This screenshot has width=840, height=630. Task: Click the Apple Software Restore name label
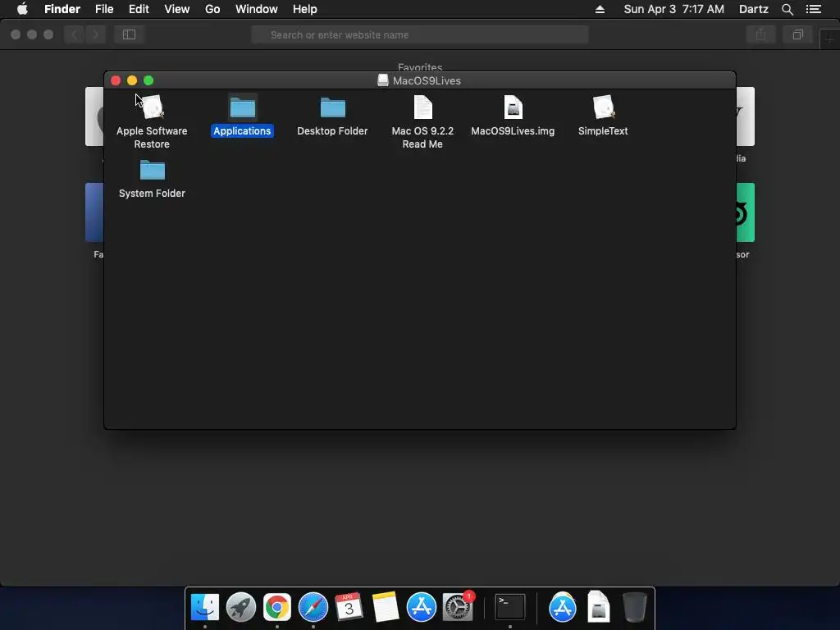[x=152, y=138]
